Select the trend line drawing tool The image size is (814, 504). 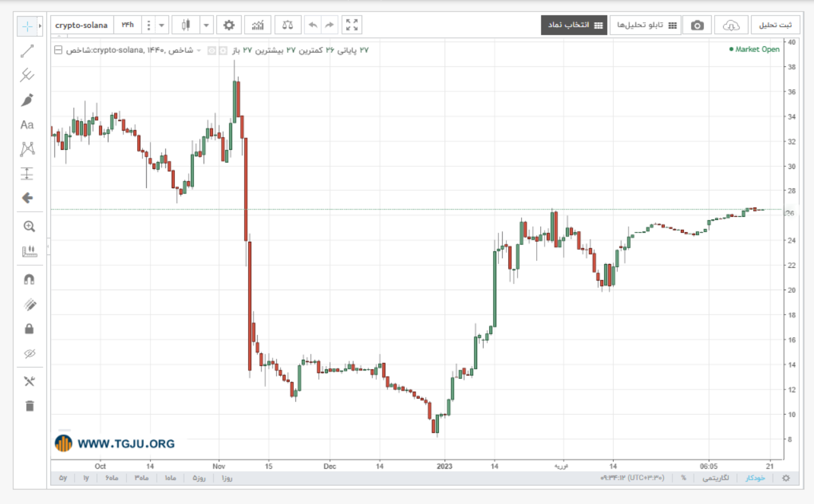click(27, 51)
